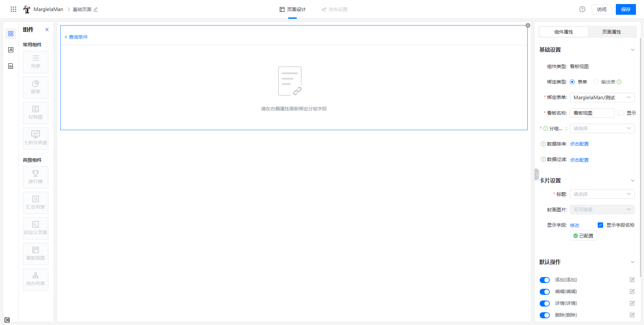Open the 分组 field dropdown
The width and height of the screenshot is (644, 325).
pyautogui.click(x=602, y=128)
